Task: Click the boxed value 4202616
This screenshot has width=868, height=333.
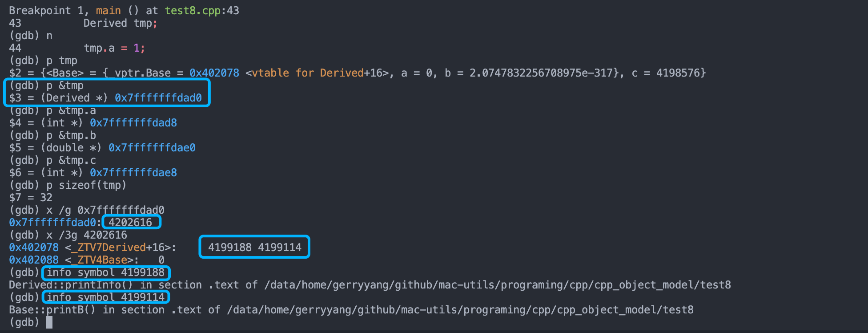Action: pyautogui.click(x=130, y=223)
